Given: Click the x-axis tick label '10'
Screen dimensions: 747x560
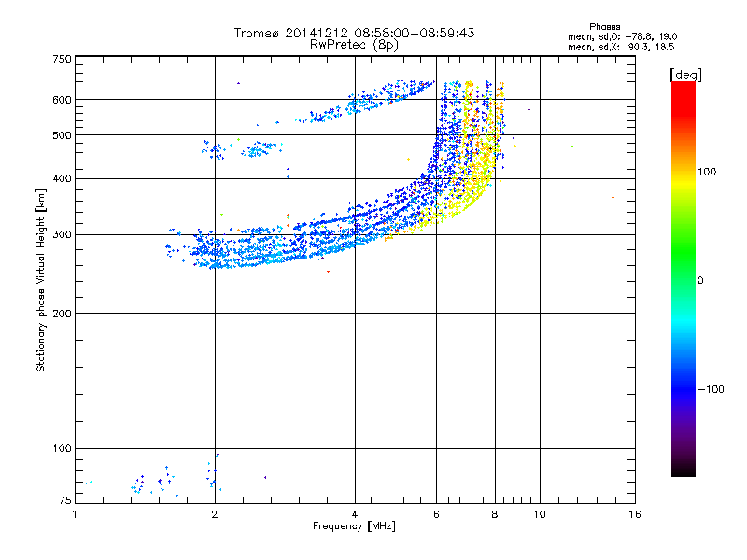Looking at the screenshot, I should [x=540, y=514].
